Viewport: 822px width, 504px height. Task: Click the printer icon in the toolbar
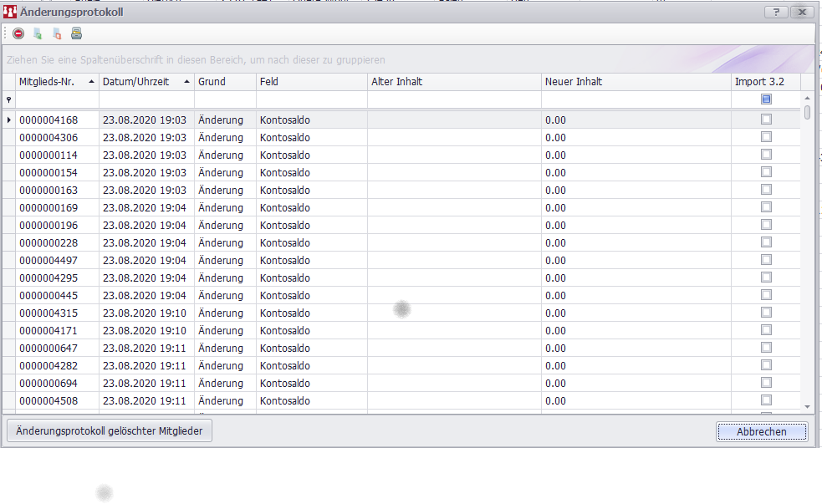click(76, 34)
